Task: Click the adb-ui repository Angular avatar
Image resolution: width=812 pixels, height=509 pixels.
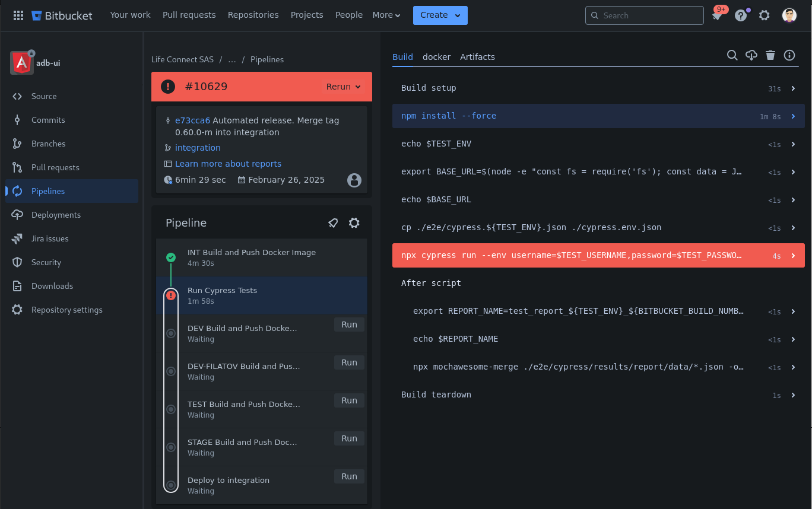Action: pos(22,62)
